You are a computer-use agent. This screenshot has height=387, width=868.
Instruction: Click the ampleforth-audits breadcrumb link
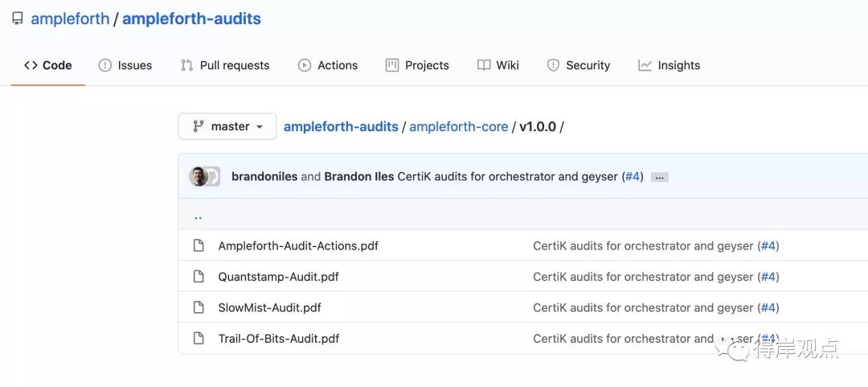pyautogui.click(x=341, y=126)
